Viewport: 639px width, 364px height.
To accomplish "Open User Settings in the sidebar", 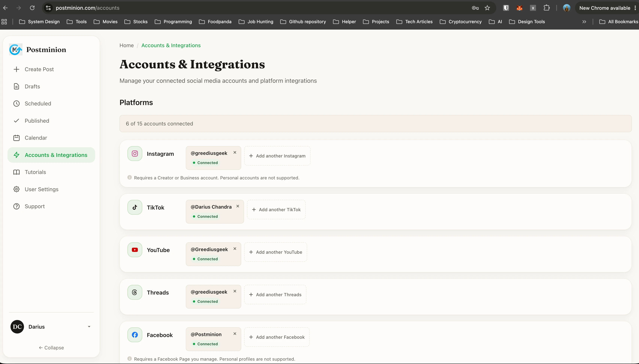I will click(51, 189).
